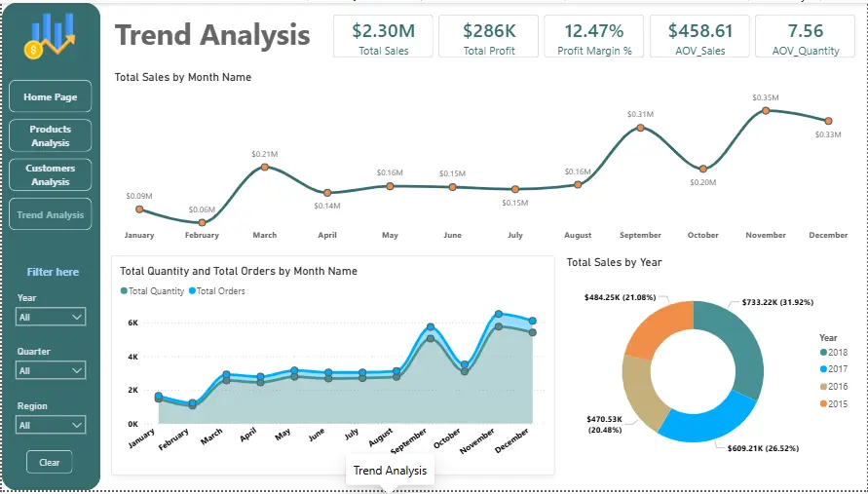Click the large Trend Analysis page title
Viewport: 868px width, 494px height.
coord(212,35)
